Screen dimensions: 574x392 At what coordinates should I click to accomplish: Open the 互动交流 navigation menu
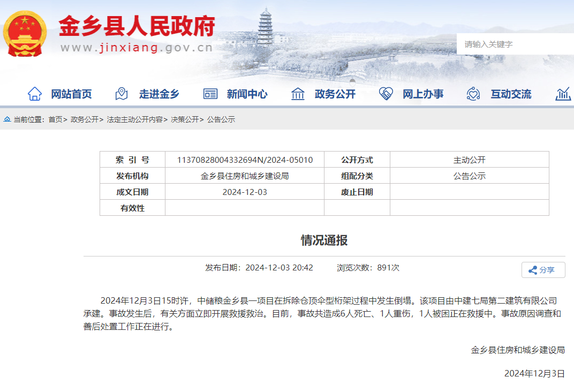(511, 93)
